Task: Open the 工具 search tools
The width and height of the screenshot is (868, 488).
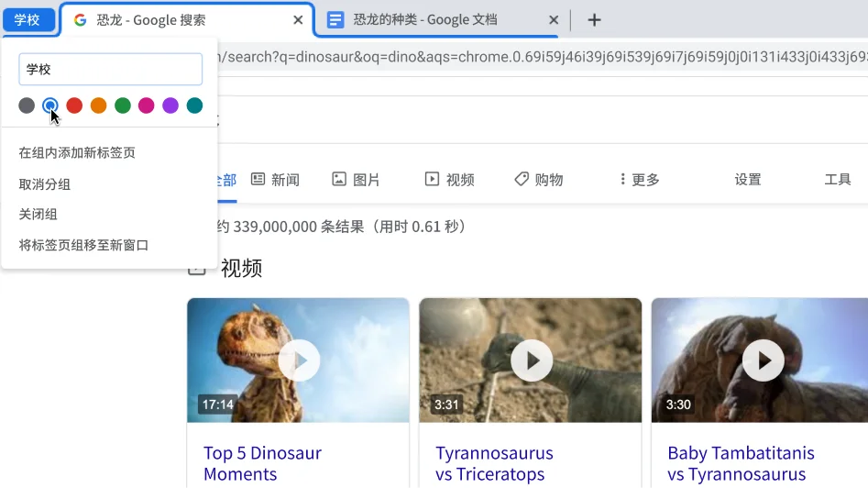Action: (837, 180)
